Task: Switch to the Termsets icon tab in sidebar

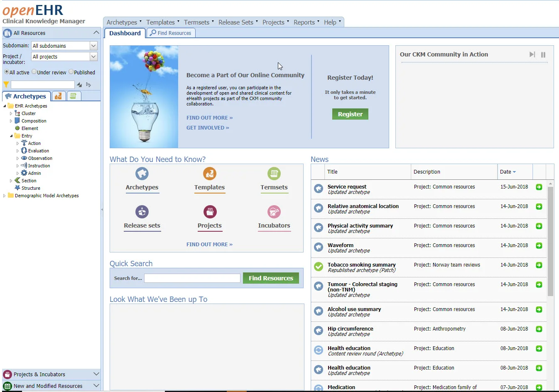Action: click(x=73, y=96)
